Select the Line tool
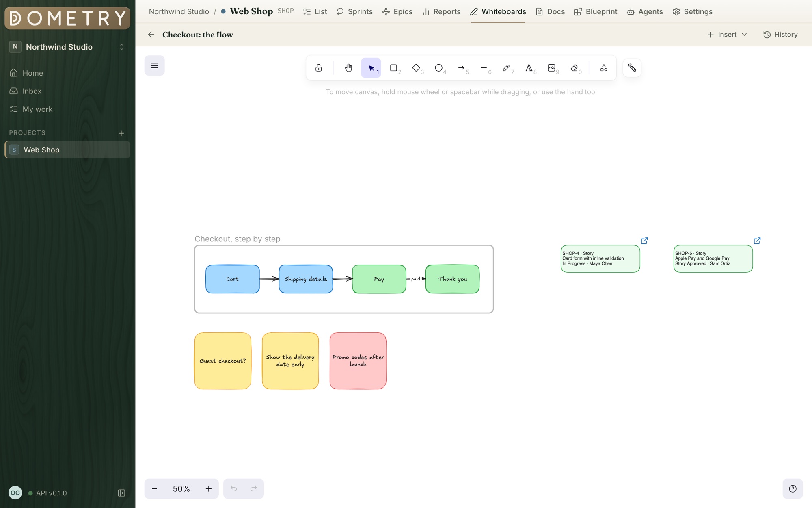This screenshot has height=508, width=812. 484,68
